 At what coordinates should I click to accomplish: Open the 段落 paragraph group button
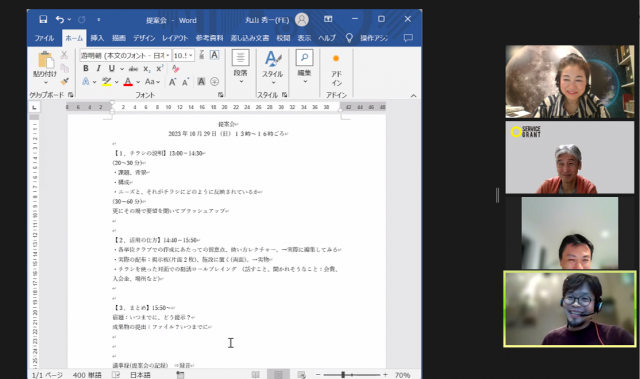point(240,67)
